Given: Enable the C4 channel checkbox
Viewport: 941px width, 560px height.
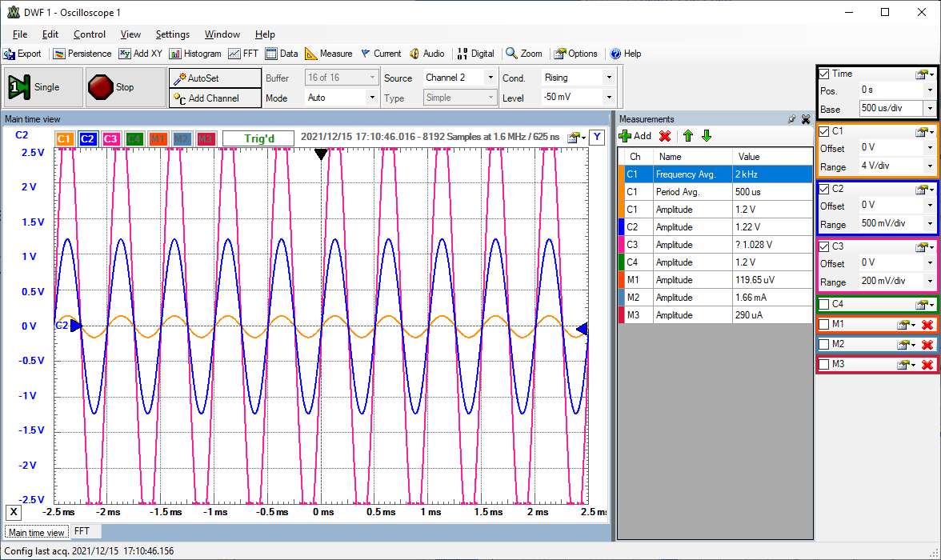Looking at the screenshot, I should click(824, 304).
